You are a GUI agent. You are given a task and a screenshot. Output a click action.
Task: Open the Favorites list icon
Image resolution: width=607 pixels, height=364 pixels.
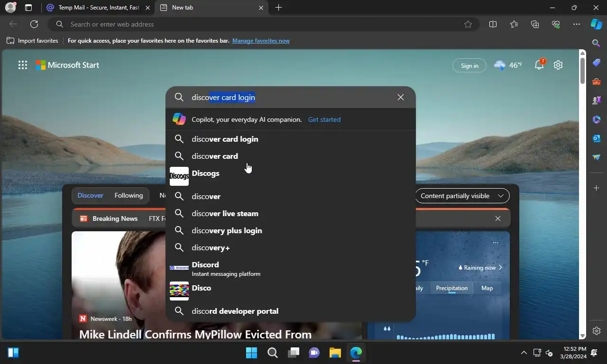514,24
